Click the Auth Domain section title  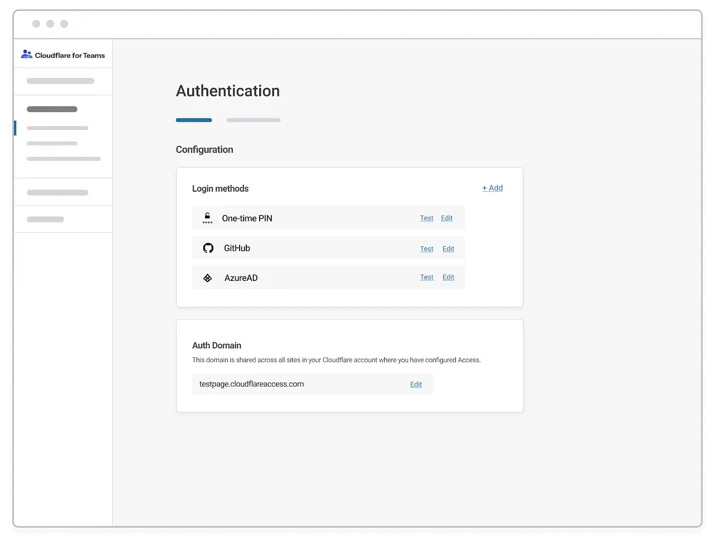[217, 345]
